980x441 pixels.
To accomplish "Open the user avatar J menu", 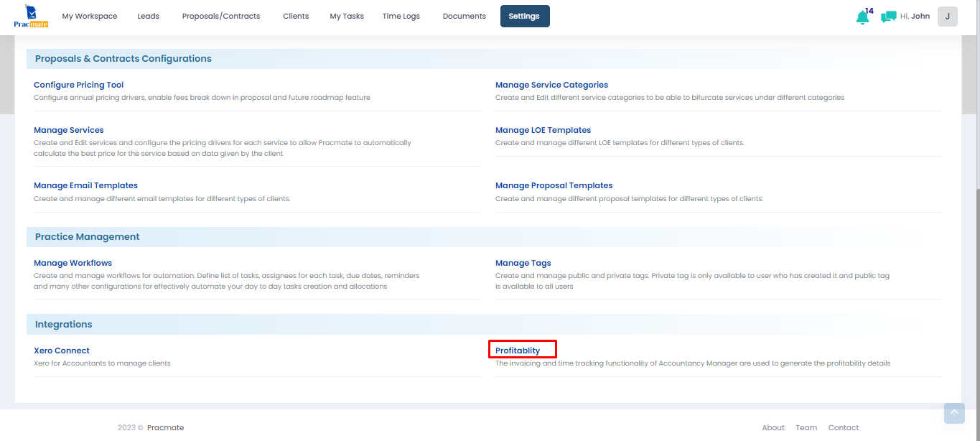I will click(x=948, y=17).
